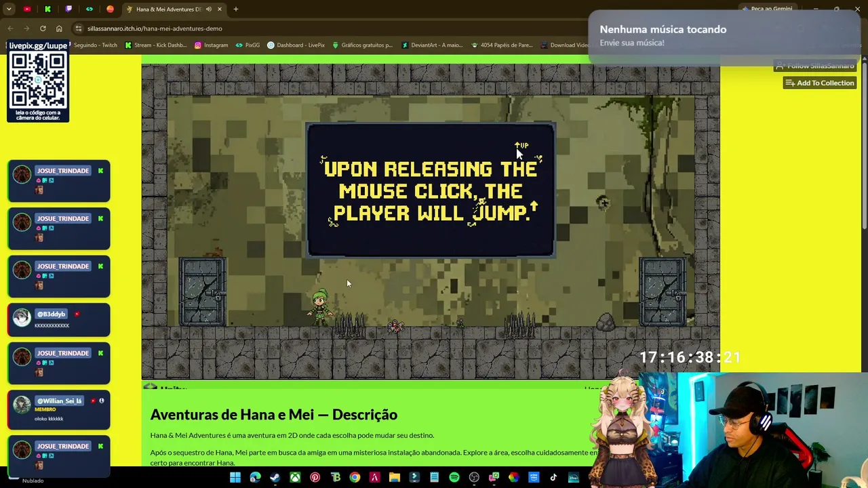Click the @Willian_Sei_lá chat message
The width and height of the screenshot is (868, 488).
click(x=58, y=410)
